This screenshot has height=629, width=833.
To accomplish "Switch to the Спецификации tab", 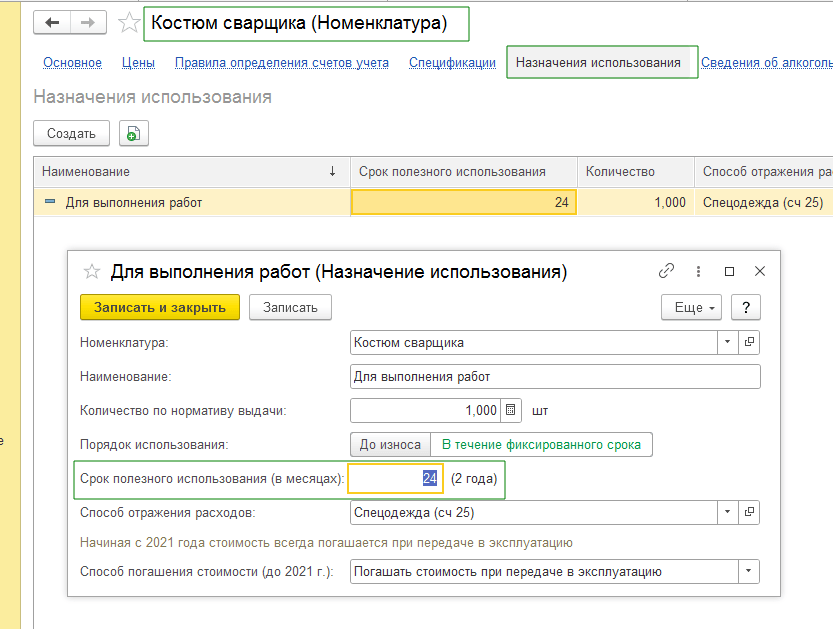I will point(452,63).
